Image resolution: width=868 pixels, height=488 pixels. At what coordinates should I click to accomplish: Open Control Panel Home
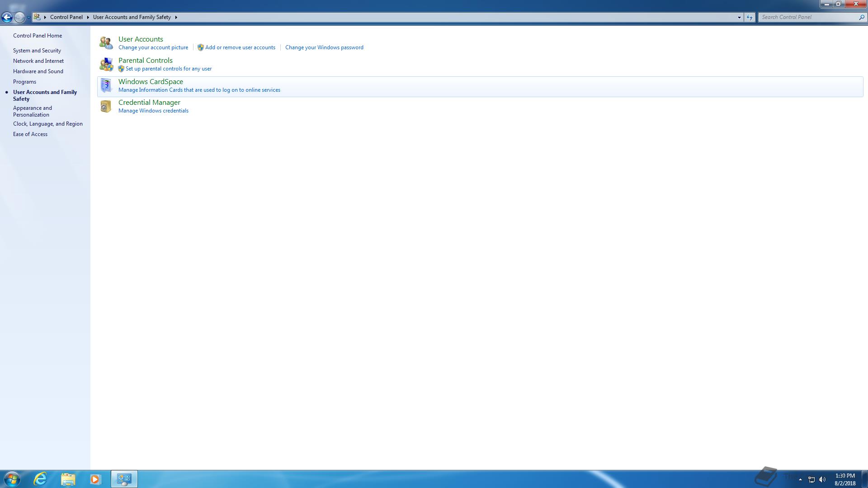pos(38,36)
